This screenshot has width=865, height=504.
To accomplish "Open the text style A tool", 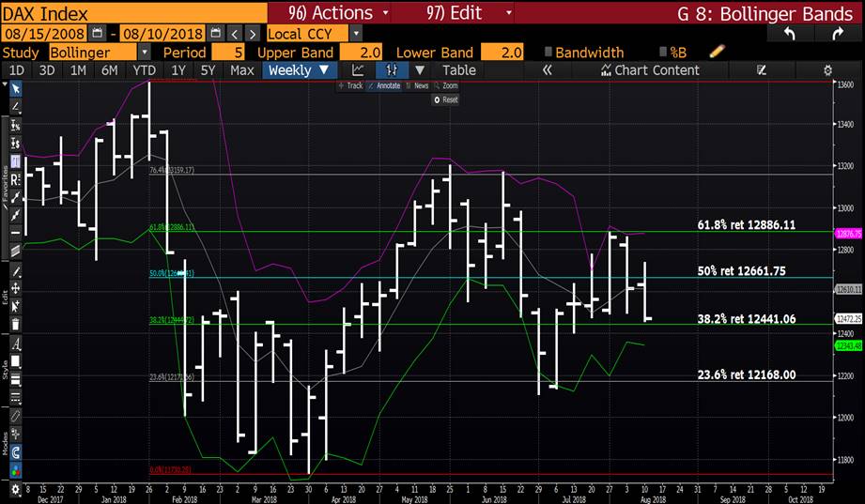I will (x=15, y=344).
